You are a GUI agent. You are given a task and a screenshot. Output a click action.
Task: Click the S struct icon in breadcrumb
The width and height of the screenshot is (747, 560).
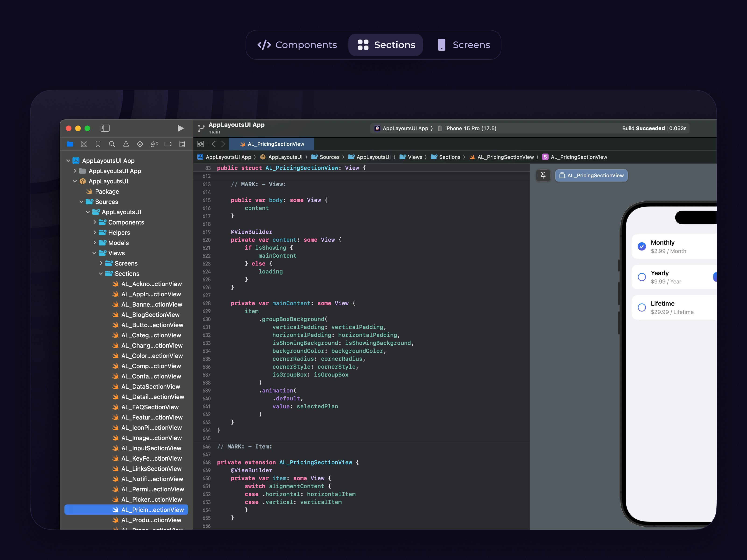[545, 157]
